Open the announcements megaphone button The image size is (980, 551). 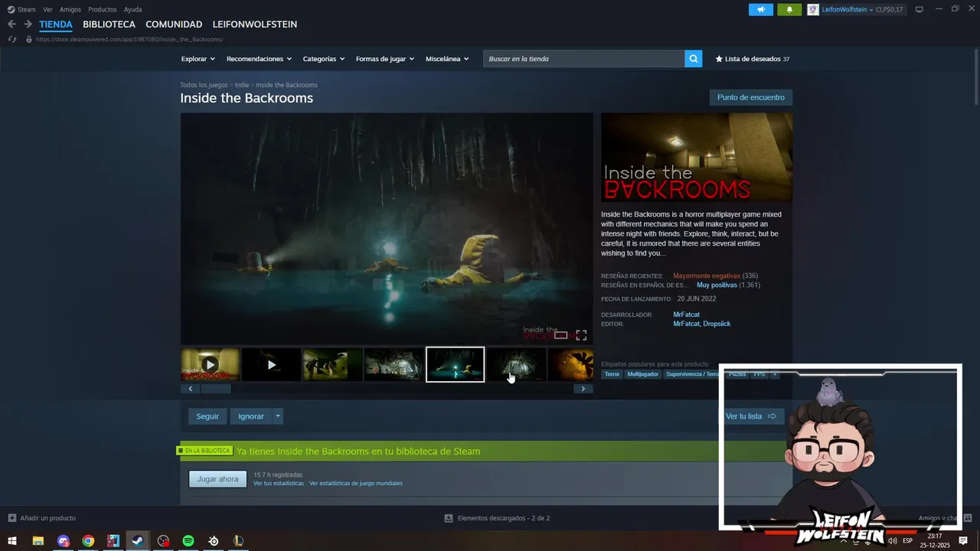coord(760,9)
